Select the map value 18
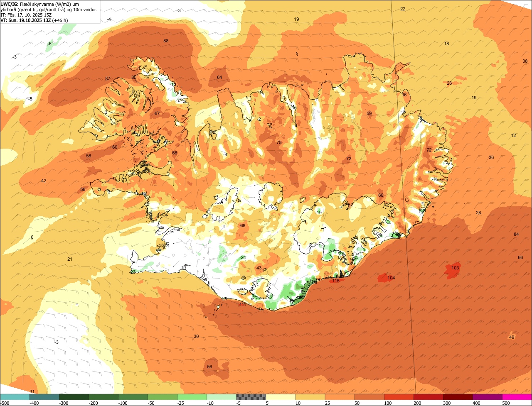 coord(446,44)
